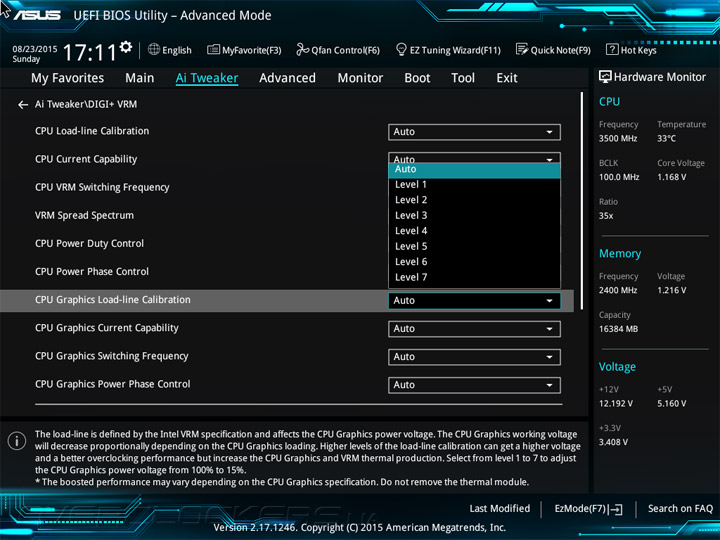Pick Level 3 in the dropdown list
The height and width of the screenshot is (540, 720).
click(474, 215)
